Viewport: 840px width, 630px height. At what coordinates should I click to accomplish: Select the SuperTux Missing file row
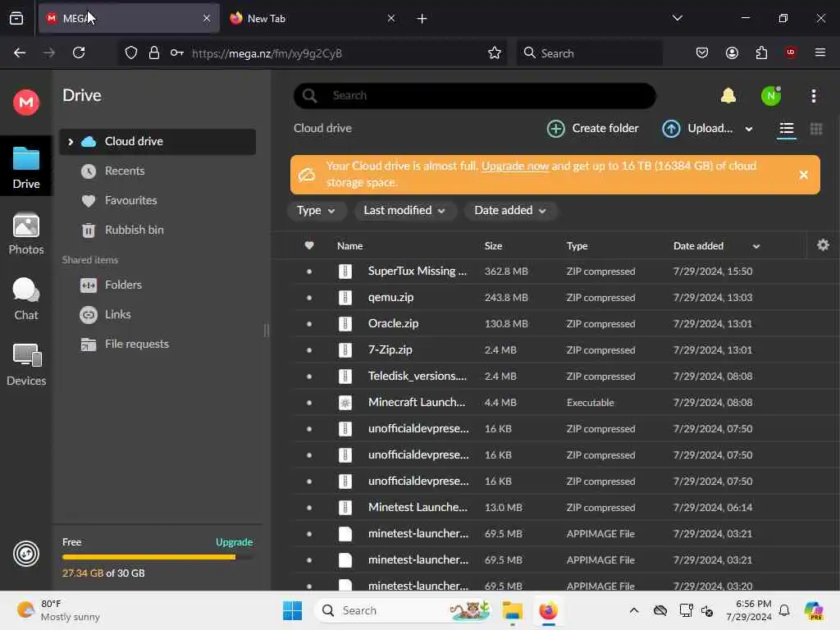tap(555, 271)
